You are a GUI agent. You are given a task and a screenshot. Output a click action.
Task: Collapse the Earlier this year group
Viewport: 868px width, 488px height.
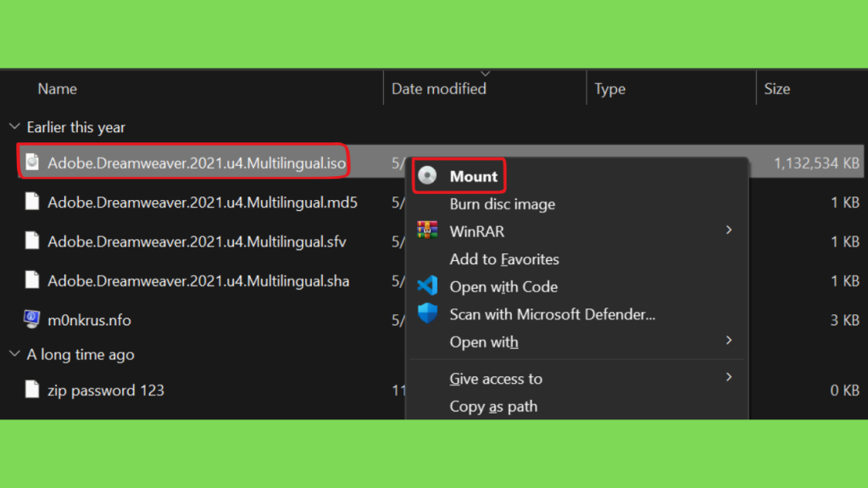14,127
